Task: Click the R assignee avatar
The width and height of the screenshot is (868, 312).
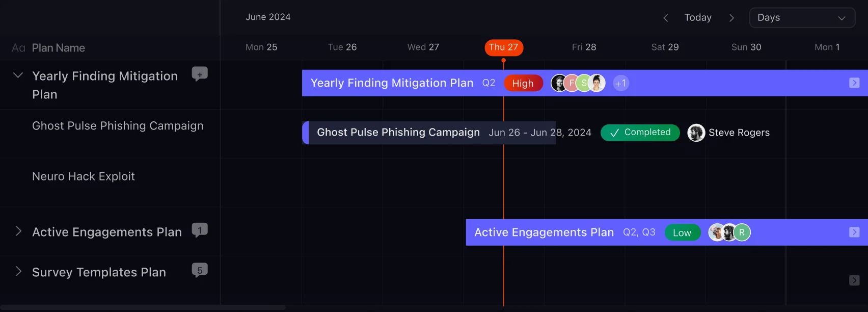Action: tap(742, 232)
